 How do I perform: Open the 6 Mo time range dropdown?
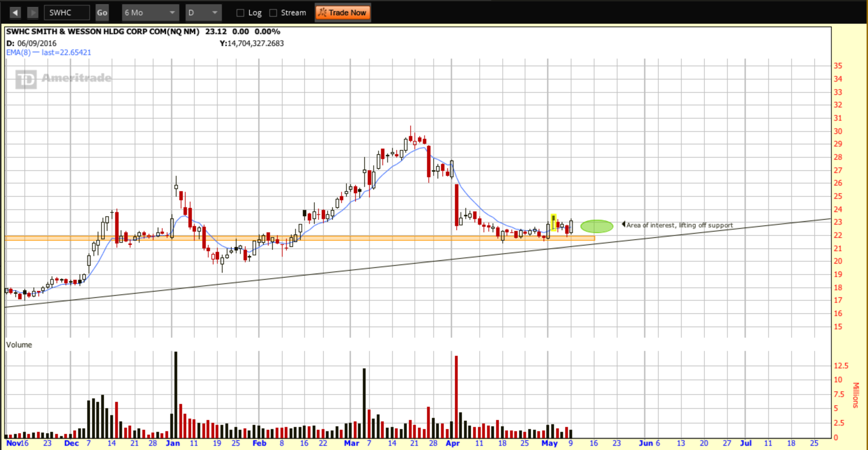[x=150, y=13]
